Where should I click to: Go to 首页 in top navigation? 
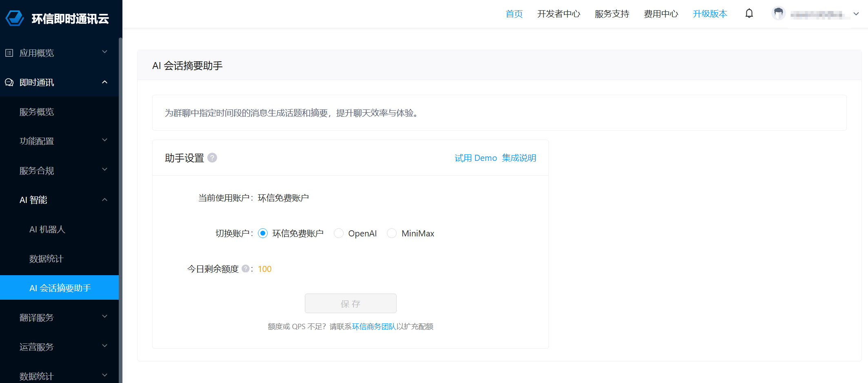tap(514, 14)
